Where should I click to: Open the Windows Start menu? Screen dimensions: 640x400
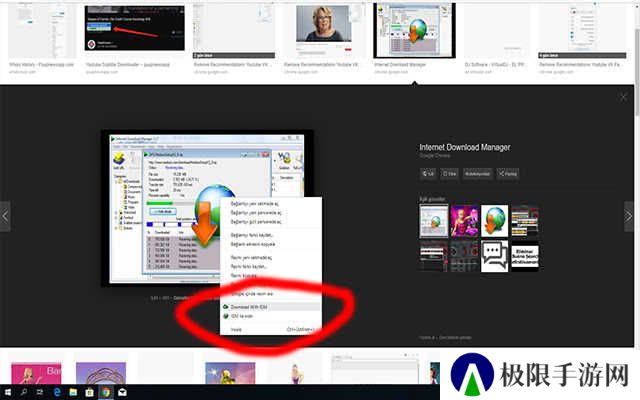[8, 392]
